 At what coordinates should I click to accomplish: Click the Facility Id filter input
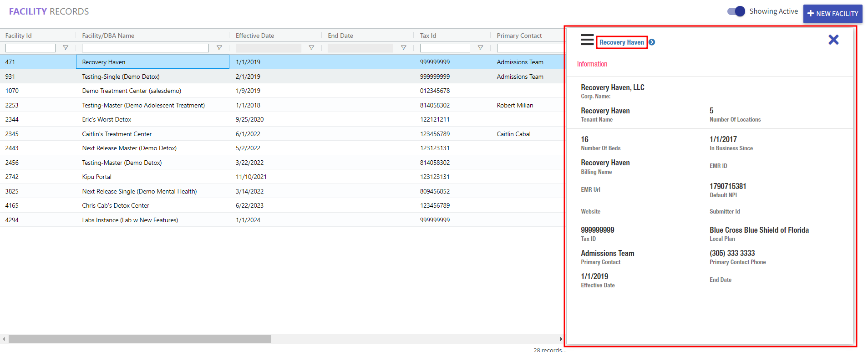(x=30, y=48)
